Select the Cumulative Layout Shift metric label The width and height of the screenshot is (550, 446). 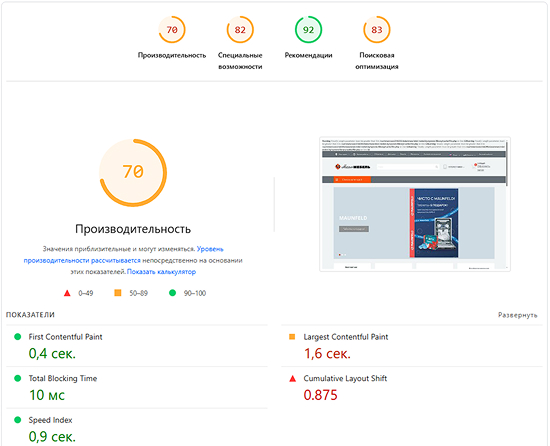345,378
